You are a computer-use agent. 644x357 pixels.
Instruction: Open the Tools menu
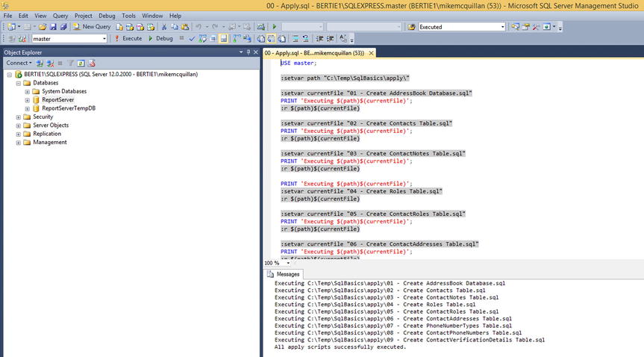(x=128, y=16)
